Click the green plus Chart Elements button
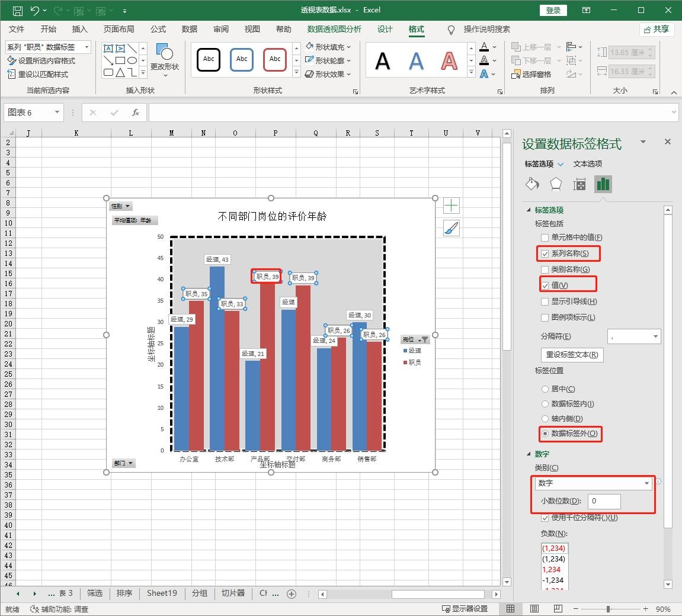The image size is (682, 616). click(452, 206)
